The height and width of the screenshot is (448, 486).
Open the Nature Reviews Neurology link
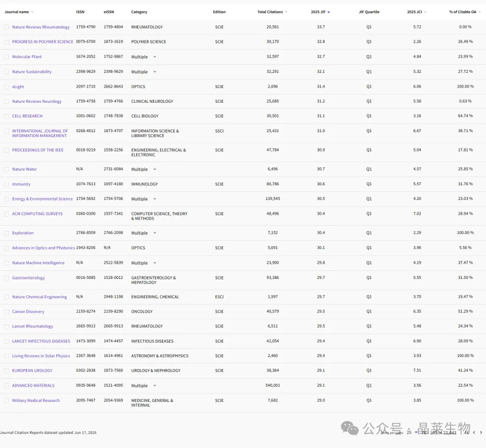tap(37, 101)
